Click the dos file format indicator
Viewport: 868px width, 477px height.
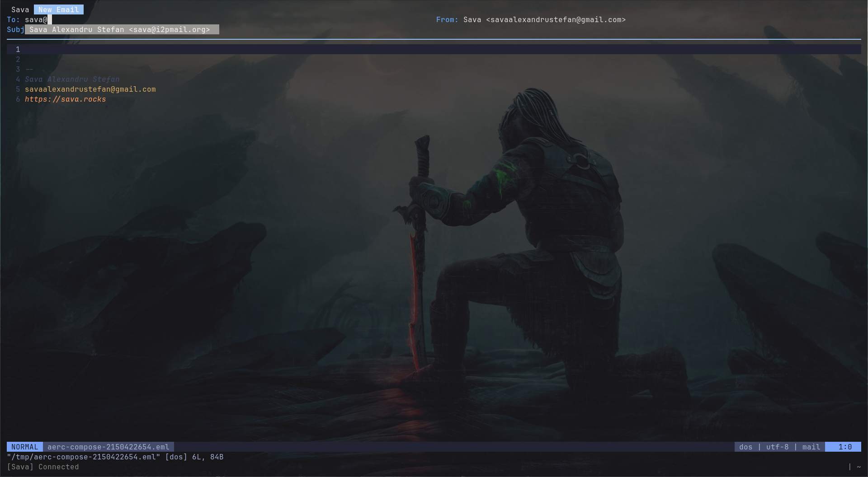tap(745, 447)
